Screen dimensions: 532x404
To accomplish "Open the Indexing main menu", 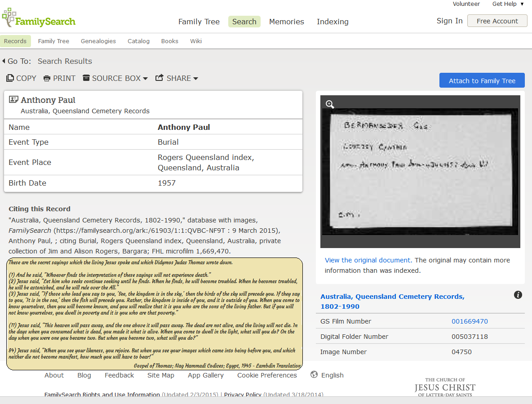I will (332, 22).
